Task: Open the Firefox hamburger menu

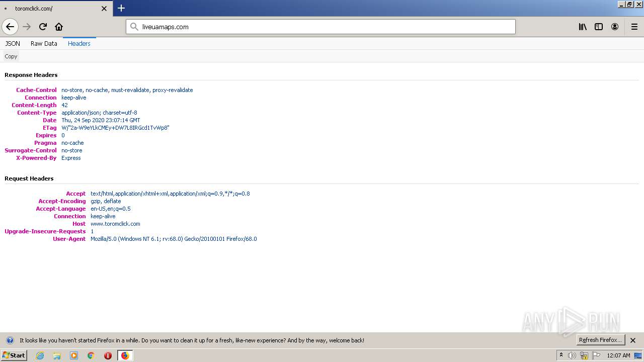Action: pyautogui.click(x=634, y=27)
